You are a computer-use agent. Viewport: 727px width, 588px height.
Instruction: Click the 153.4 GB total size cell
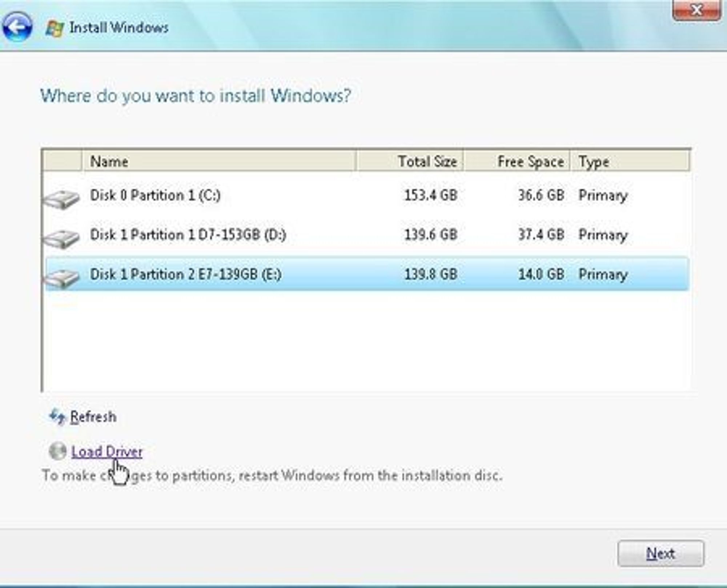click(431, 195)
